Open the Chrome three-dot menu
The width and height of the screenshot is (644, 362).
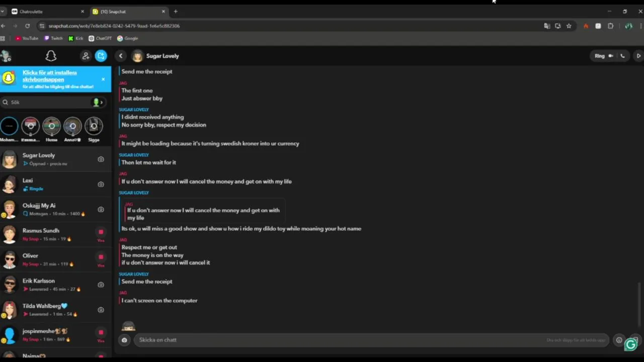click(640, 26)
